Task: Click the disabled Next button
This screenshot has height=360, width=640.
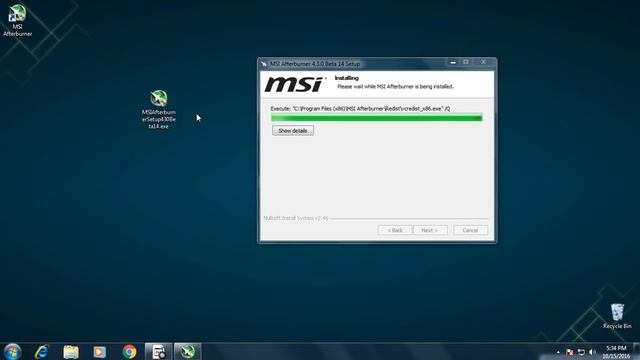Action: (430, 230)
